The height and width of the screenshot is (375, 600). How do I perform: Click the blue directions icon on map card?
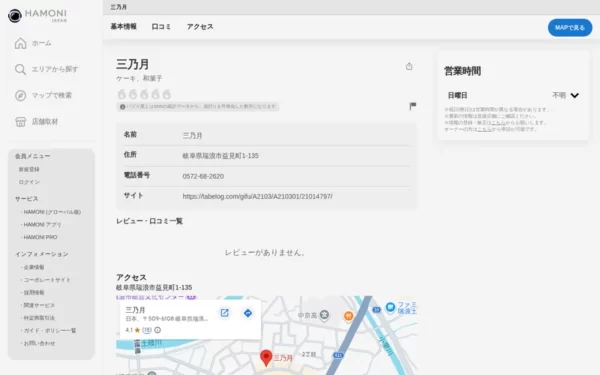[x=248, y=313]
